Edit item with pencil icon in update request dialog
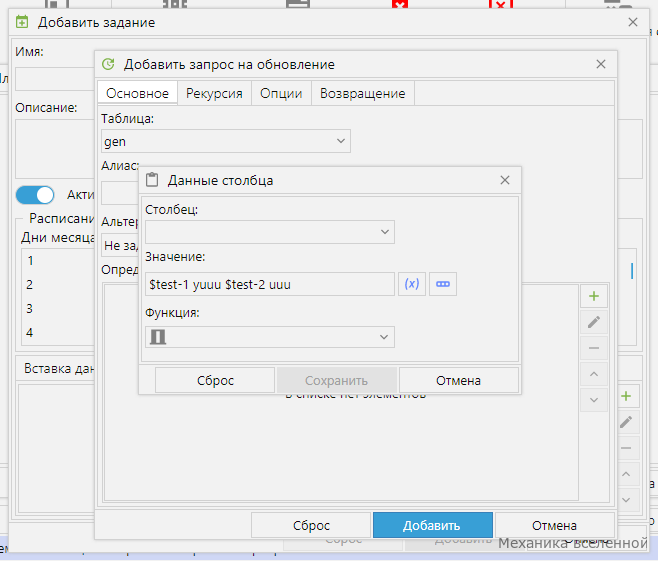658x561 pixels. [594, 322]
